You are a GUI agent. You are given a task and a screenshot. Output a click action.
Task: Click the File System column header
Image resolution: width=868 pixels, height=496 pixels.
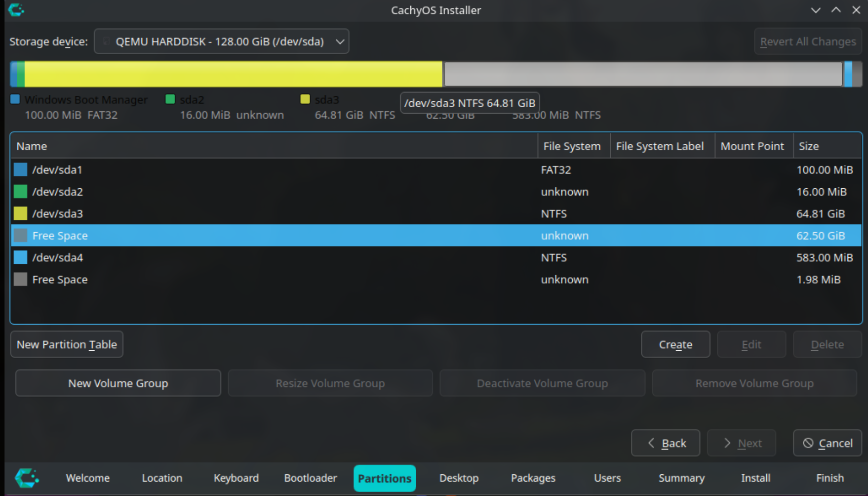point(574,146)
